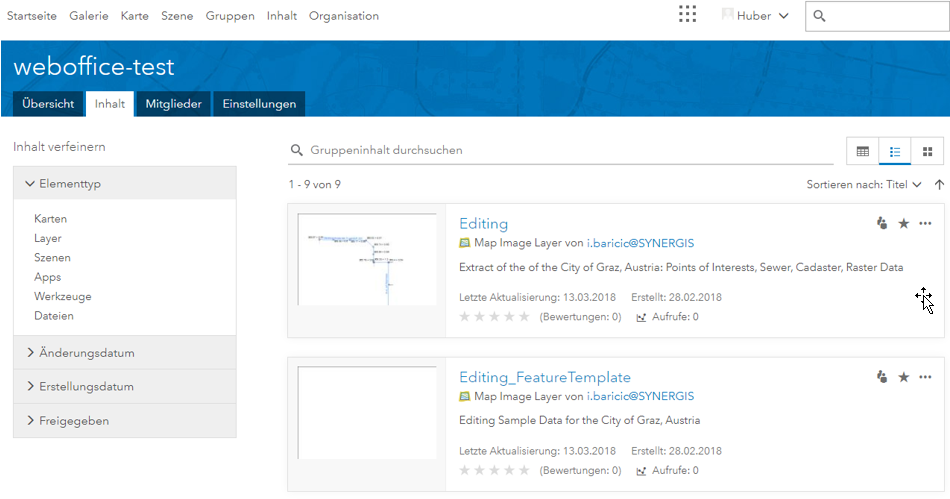This screenshot has width=950, height=499.
Task: Switch to the Einstellungen tab
Action: pos(259,104)
